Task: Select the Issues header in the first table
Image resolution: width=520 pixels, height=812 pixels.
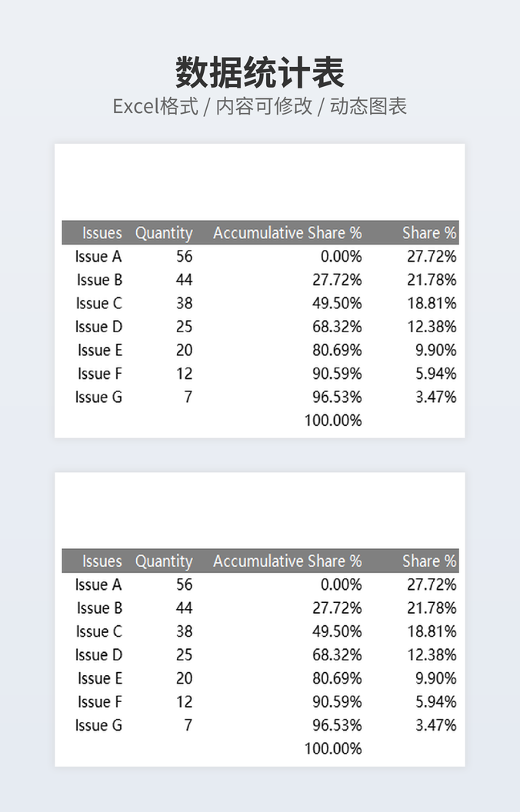Action: [x=102, y=233]
